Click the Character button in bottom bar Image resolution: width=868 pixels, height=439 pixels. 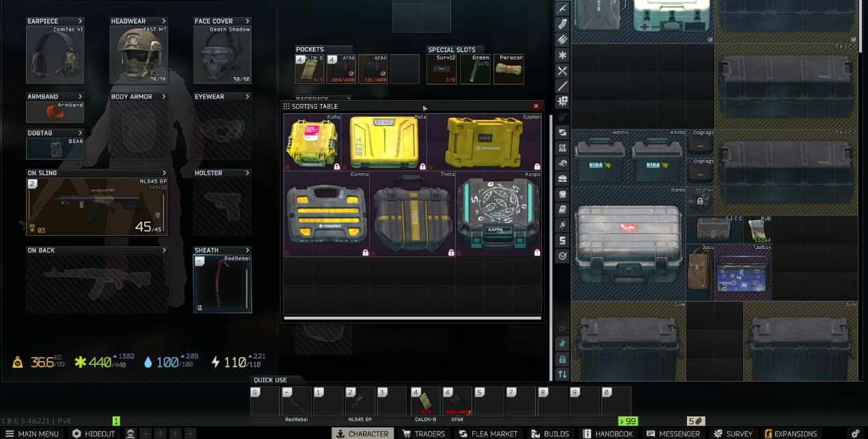(362, 434)
